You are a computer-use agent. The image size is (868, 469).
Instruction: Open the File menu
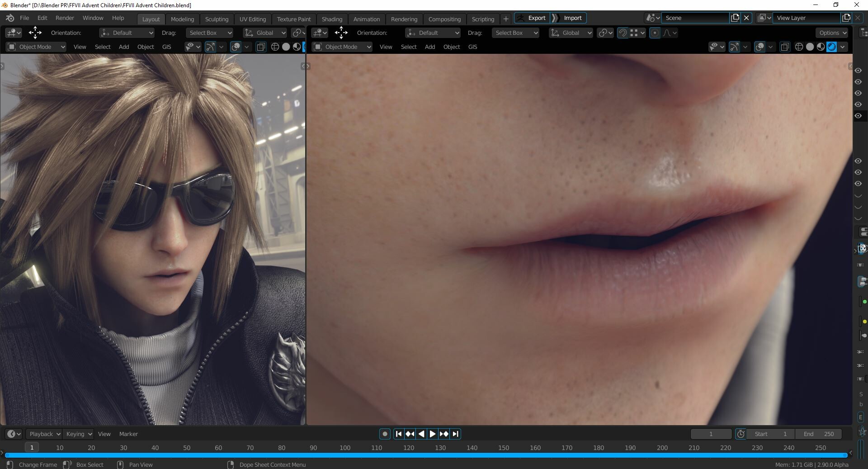tap(24, 18)
